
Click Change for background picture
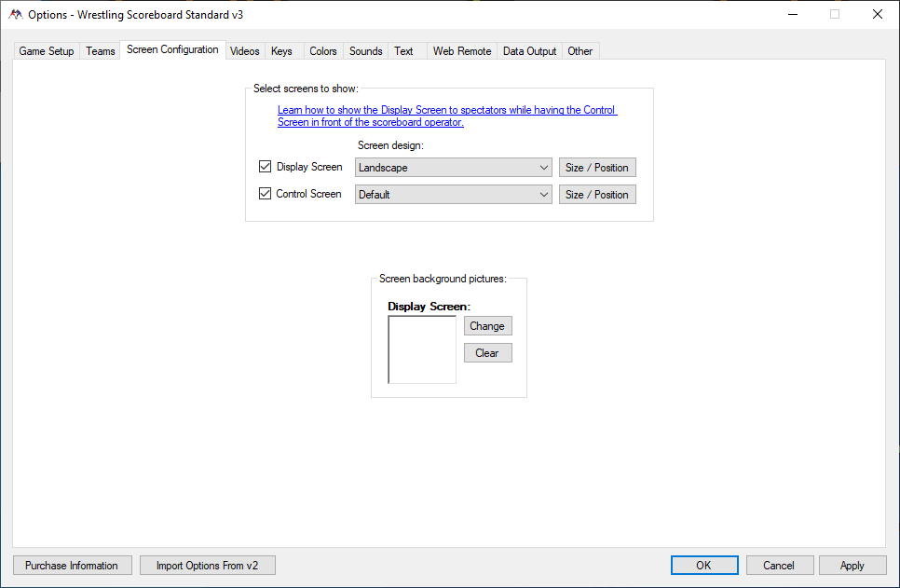point(487,326)
